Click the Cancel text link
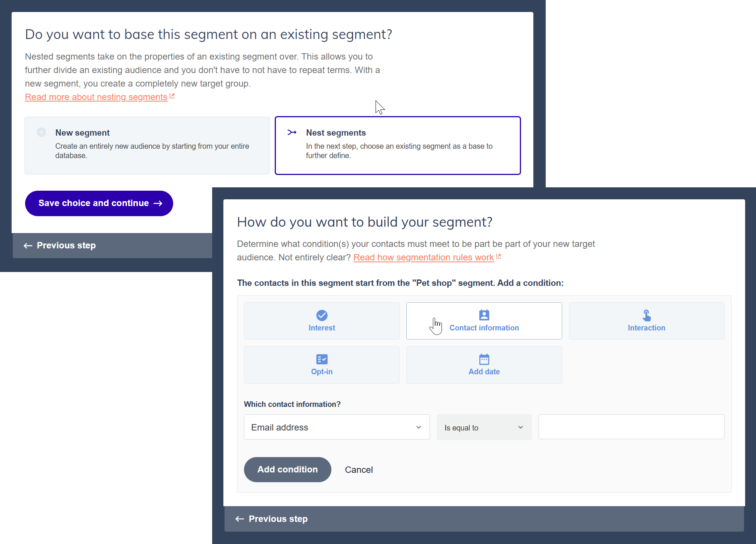This screenshot has height=544, width=756. point(359,469)
